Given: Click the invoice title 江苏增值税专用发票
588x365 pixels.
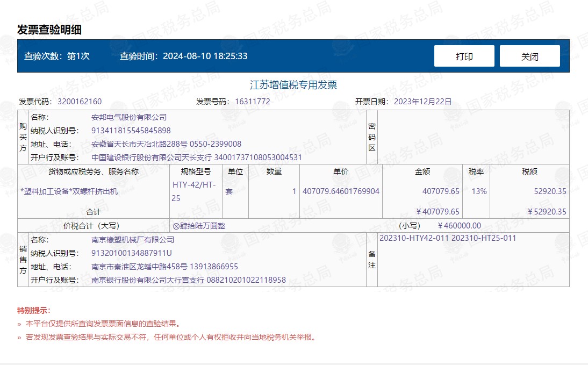Looking at the screenshot, I should [293, 85].
